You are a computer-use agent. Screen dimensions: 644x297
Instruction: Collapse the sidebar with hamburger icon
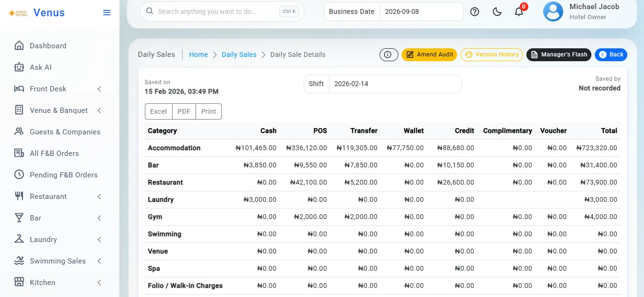click(107, 13)
